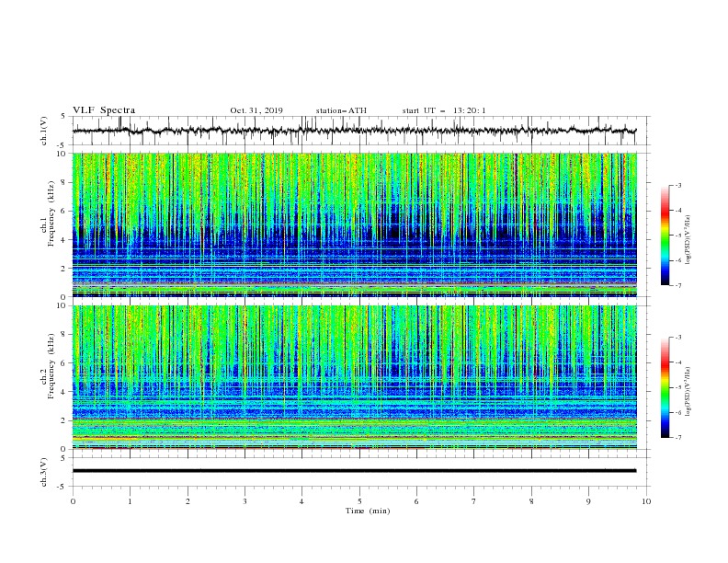Click time-axis tick label "10" at right end
Image resolution: width=728 pixels, height=563 pixels.
click(x=646, y=501)
